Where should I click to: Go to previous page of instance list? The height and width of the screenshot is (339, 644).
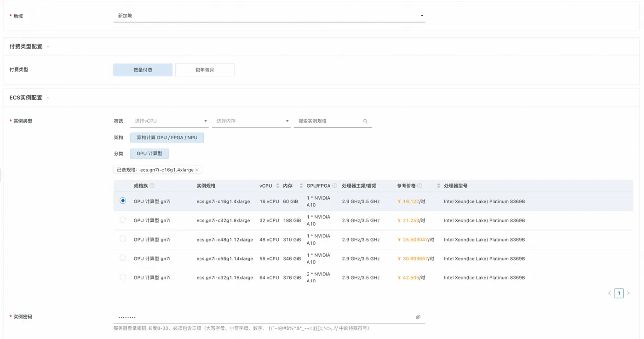pyautogui.click(x=609, y=293)
